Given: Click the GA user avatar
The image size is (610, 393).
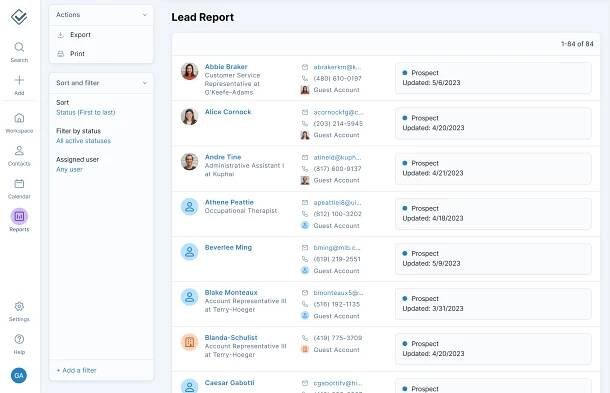Looking at the screenshot, I should 19,375.
